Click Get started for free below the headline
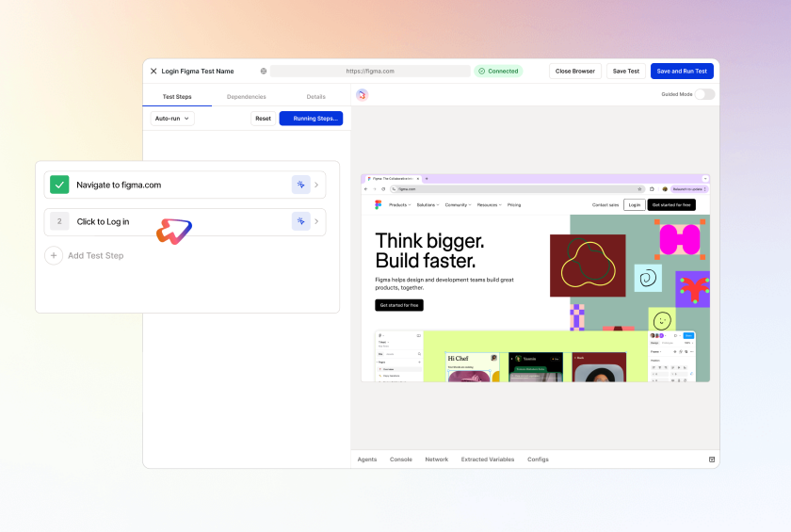The image size is (791, 532). tap(399, 305)
